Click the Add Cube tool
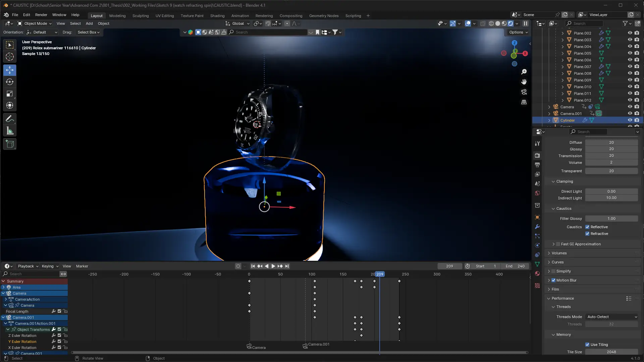Screen dimensions: 644x362 (x=10, y=144)
